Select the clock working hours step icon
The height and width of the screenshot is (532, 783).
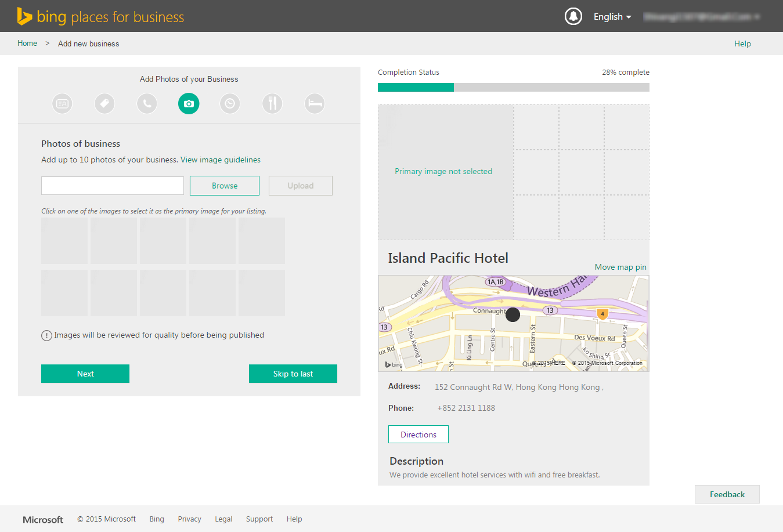click(230, 104)
